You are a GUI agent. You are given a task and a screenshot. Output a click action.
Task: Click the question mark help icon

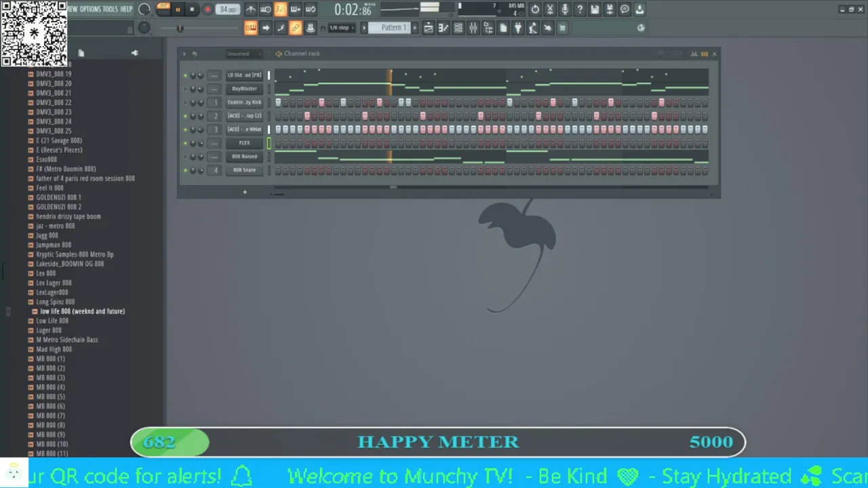pos(580,9)
